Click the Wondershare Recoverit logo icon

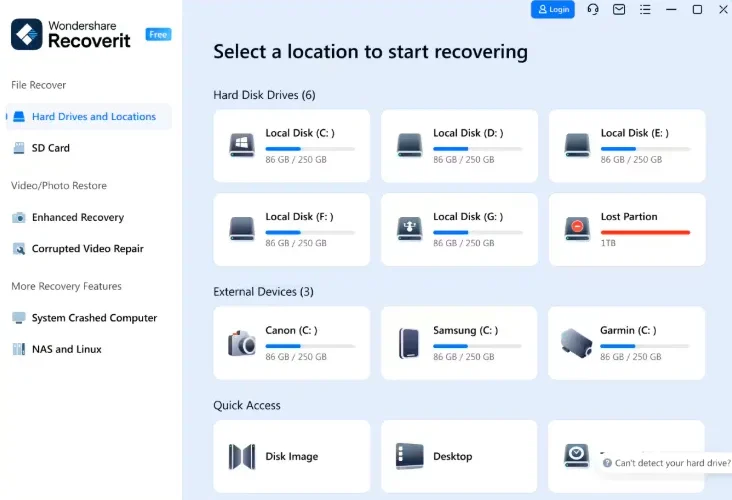click(x=27, y=34)
